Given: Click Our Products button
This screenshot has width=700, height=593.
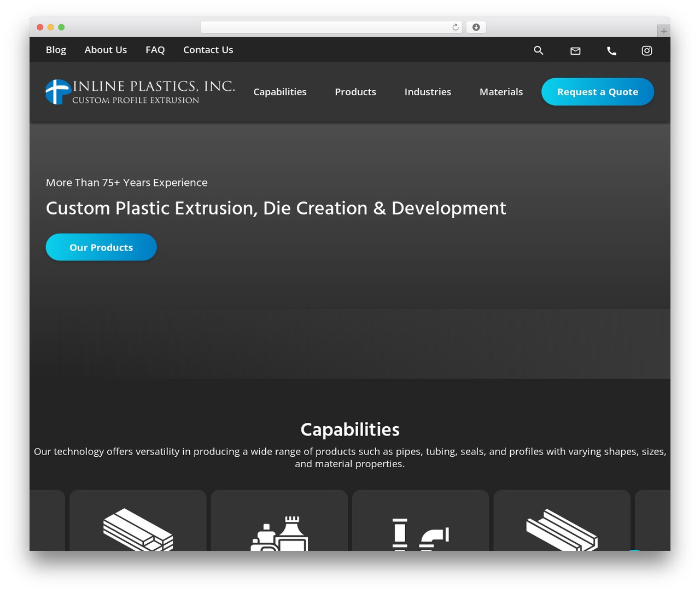Looking at the screenshot, I should click(x=101, y=247).
